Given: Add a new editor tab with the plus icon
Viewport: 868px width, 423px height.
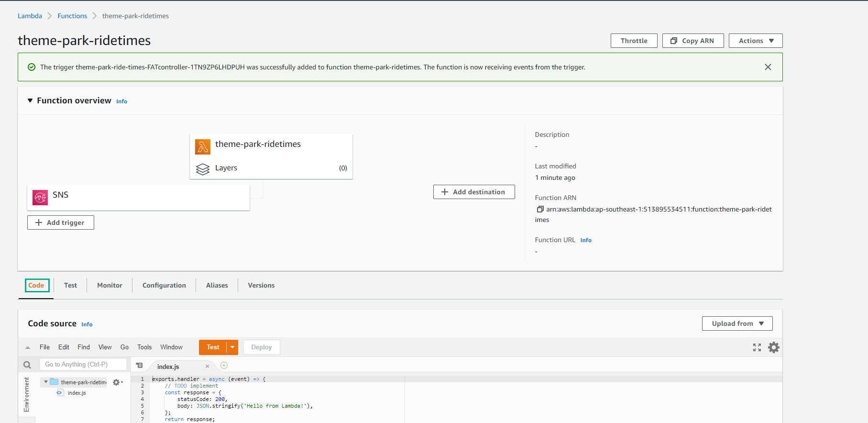Looking at the screenshot, I should [224, 366].
